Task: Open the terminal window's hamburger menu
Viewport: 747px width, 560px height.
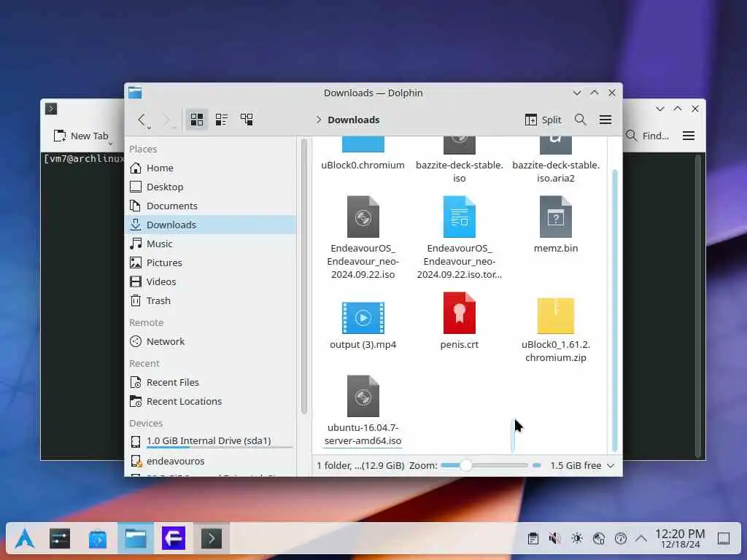Action: [x=689, y=136]
